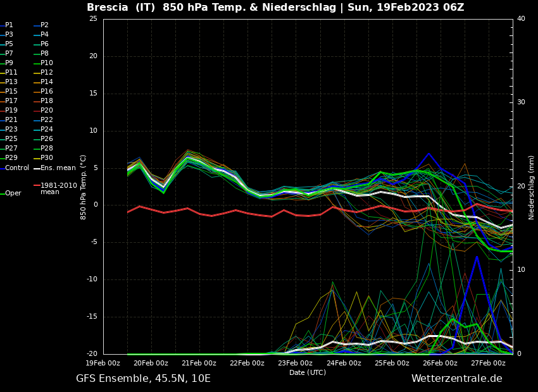Image resolution: width=538 pixels, height=392 pixels.
Task: Select legend entry P24
Action: [47, 129]
